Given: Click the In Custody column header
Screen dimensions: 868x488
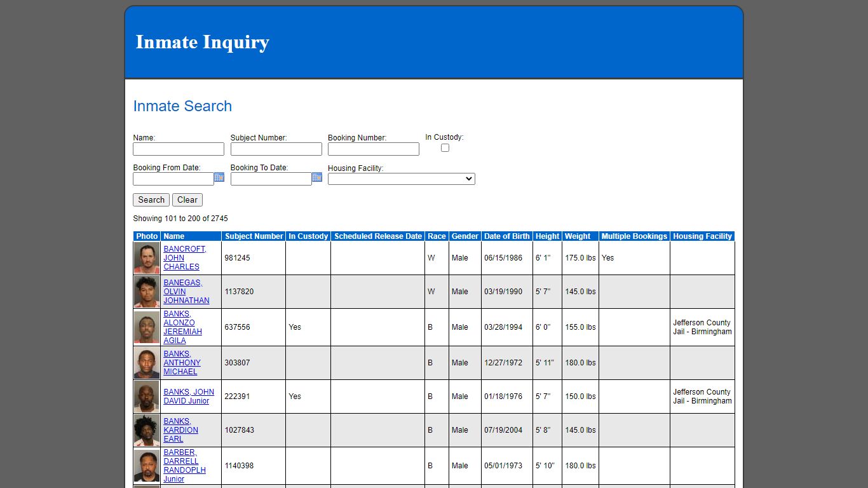Looking at the screenshot, I should pos(308,236).
